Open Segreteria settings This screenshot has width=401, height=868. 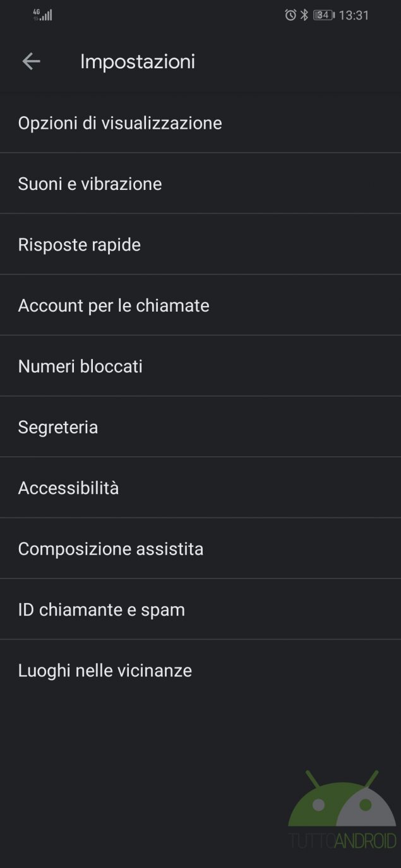[200, 426]
